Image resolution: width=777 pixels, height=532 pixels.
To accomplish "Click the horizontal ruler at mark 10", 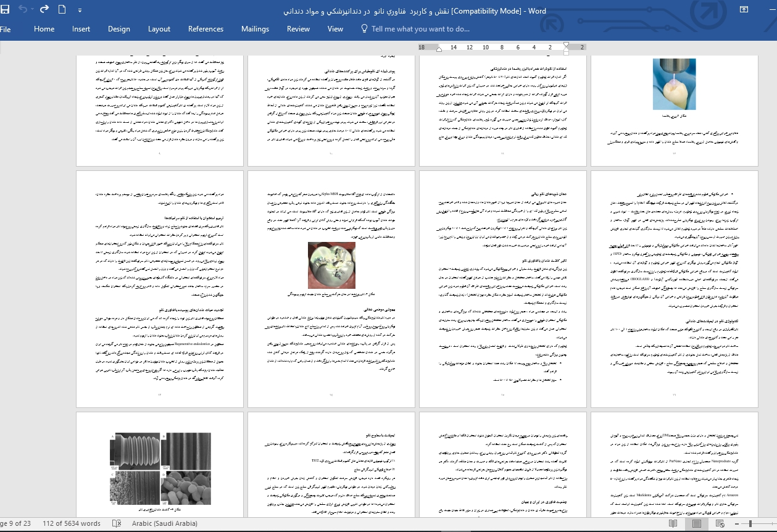I will click(x=486, y=47).
